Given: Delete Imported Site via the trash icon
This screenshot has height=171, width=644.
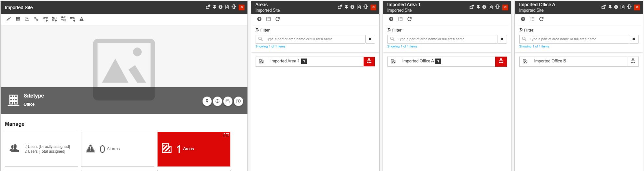Looking at the screenshot, I should [18, 19].
